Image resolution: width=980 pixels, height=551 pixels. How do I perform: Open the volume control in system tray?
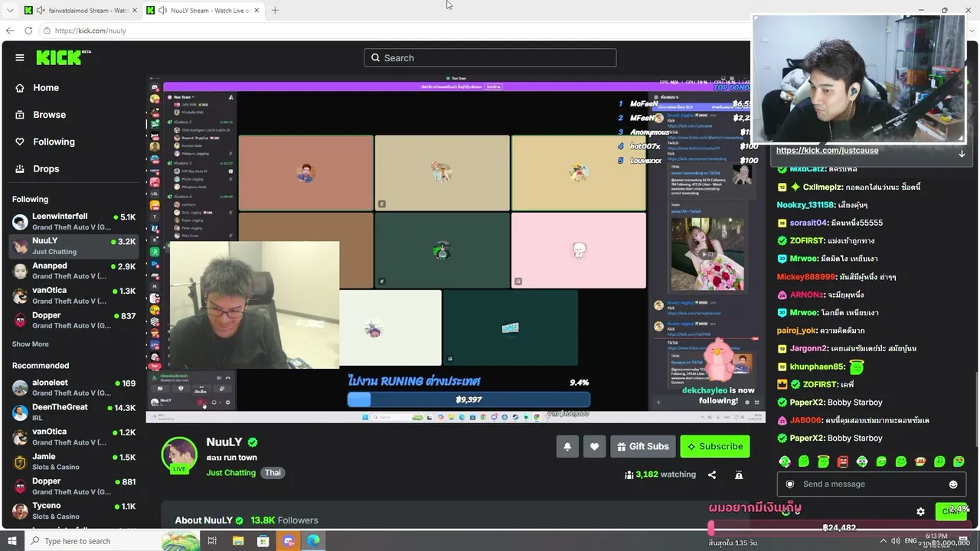click(895, 541)
